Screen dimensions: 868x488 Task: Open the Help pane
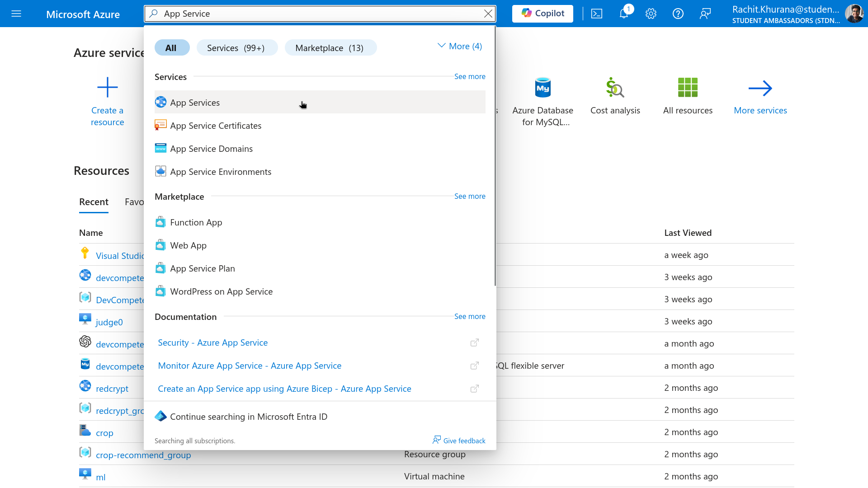(678, 14)
